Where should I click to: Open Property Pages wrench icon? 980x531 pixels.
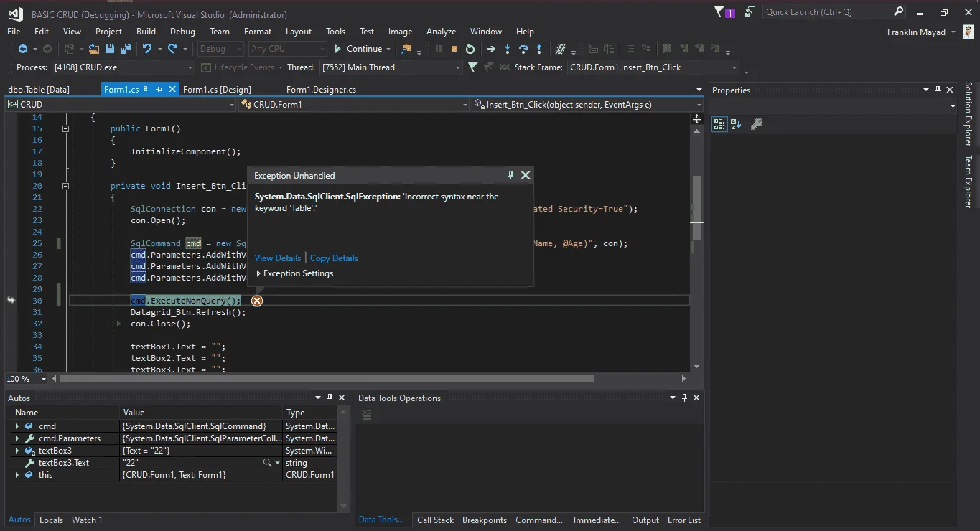(x=756, y=124)
